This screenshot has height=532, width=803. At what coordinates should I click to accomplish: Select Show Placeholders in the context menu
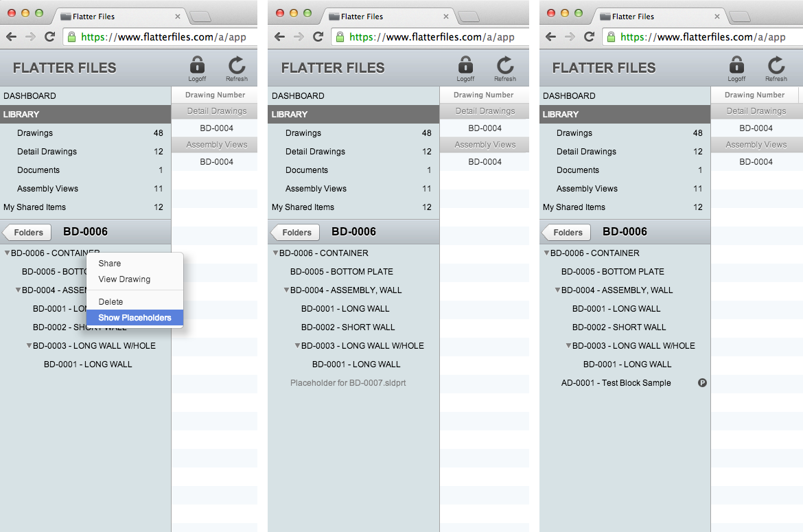click(x=135, y=317)
